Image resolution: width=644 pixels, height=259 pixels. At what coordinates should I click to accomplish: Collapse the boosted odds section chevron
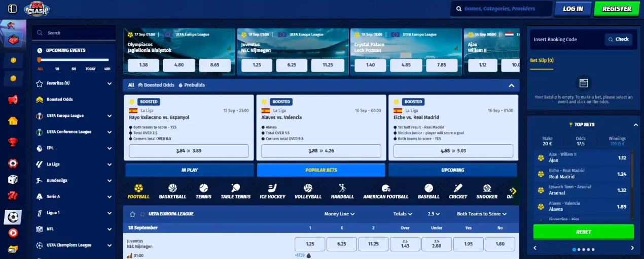[511, 85]
